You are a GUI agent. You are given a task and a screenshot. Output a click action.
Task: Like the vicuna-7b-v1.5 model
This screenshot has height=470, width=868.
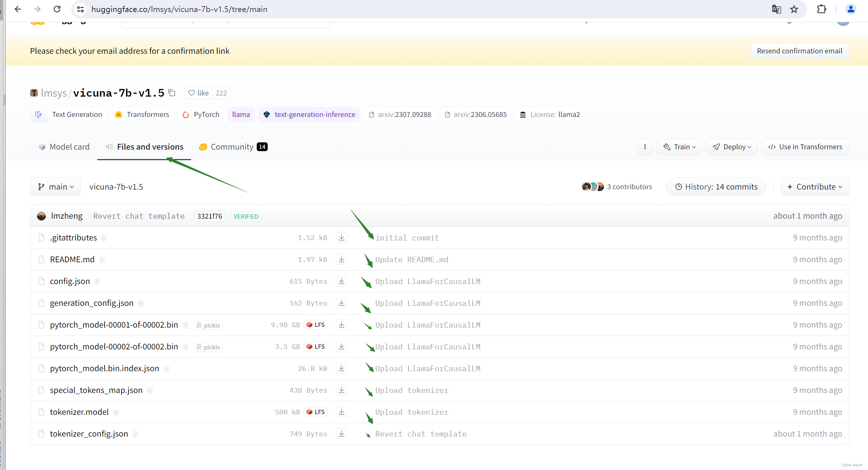[198, 93]
